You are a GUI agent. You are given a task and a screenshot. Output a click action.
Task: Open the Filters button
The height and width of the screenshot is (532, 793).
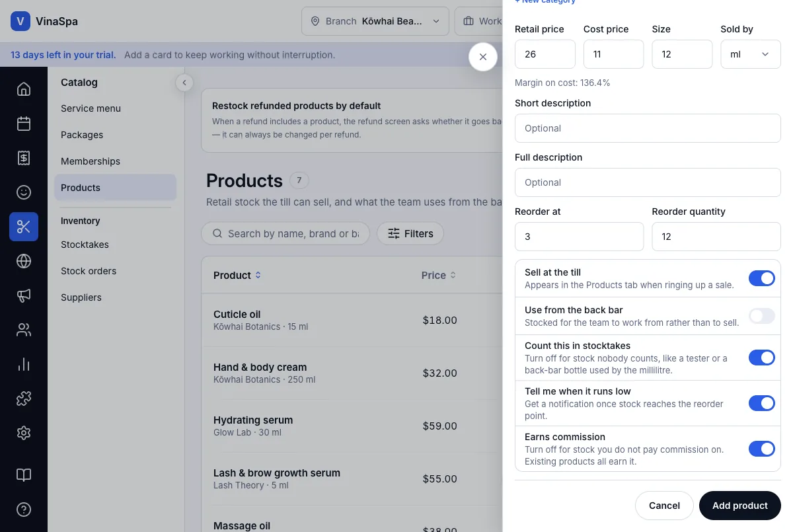[x=410, y=233]
